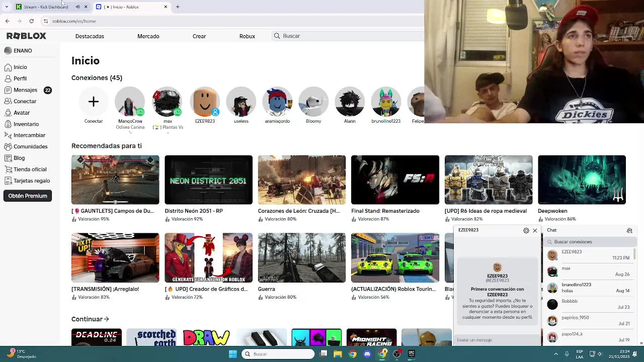644x362 pixels.
Task: Open the Deadline game thumbnail
Action: (x=97, y=337)
